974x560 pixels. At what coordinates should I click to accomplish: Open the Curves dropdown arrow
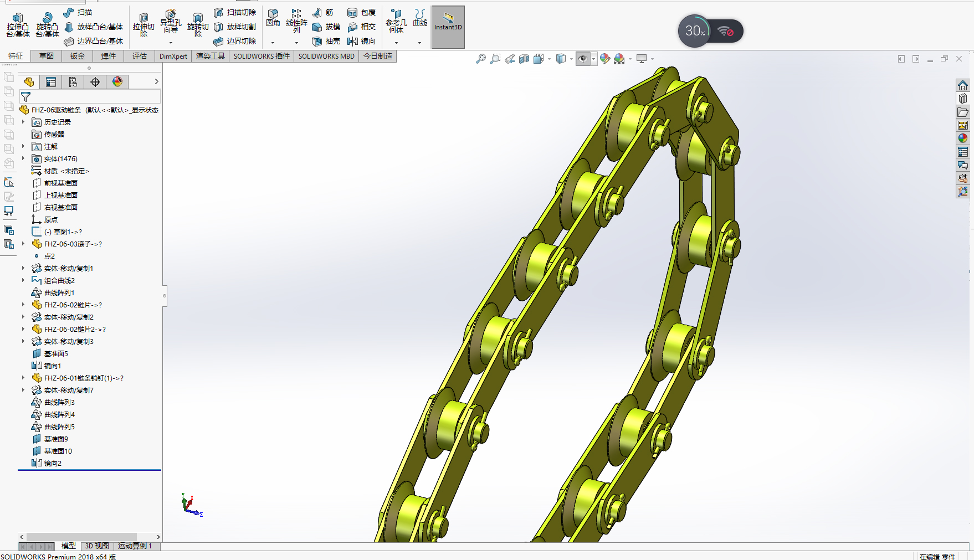coord(419,43)
